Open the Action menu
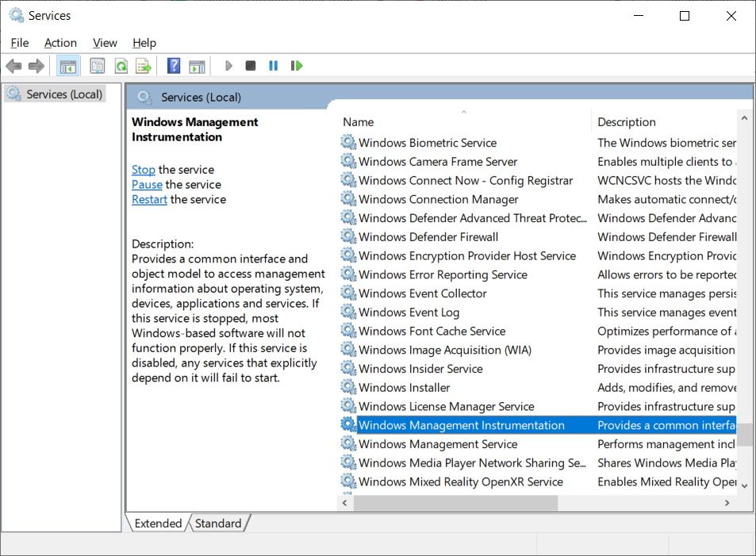This screenshot has width=756, height=556. 59,43
